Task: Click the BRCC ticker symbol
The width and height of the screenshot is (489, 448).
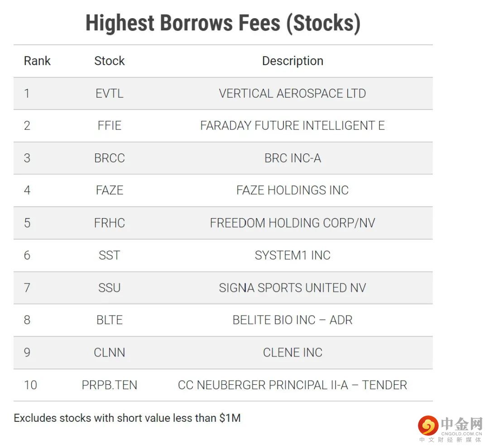Action: click(109, 158)
